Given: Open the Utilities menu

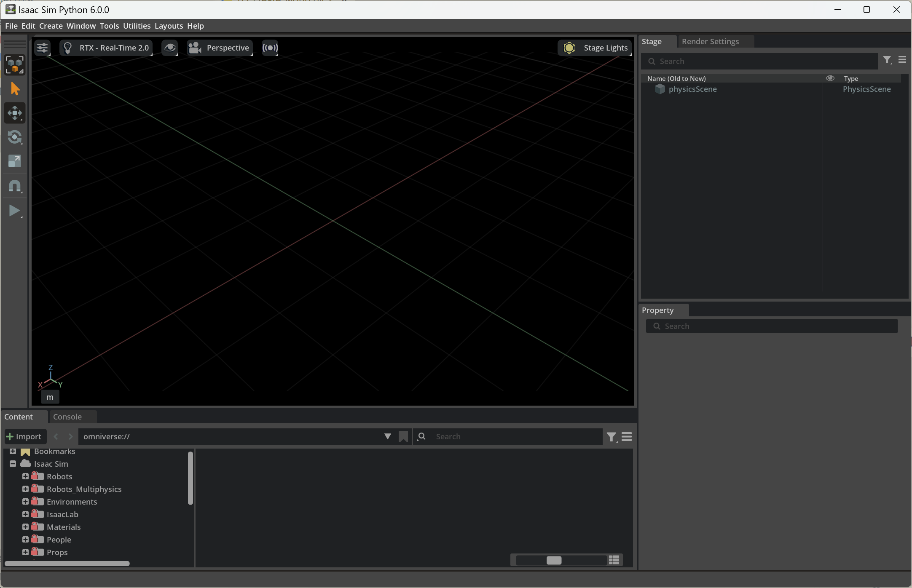Looking at the screenshot, I should [x=137, y=26].
